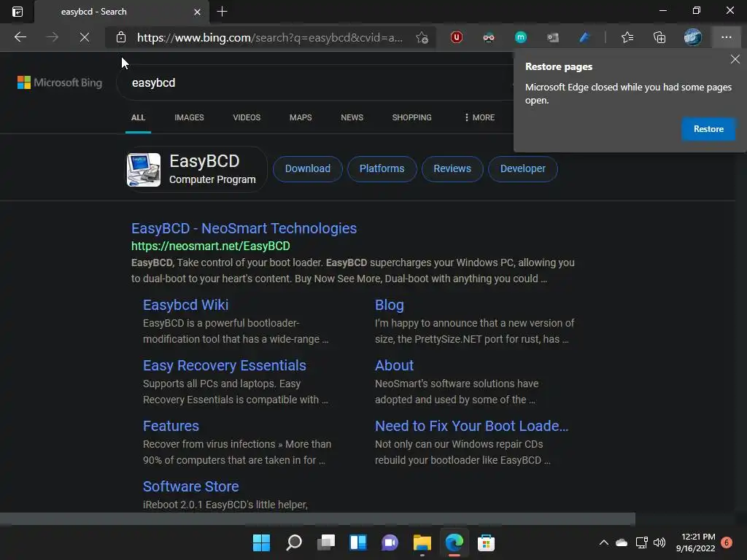Open the Favorites list icon
Screen dimensions: 747x560
[627, 37]
